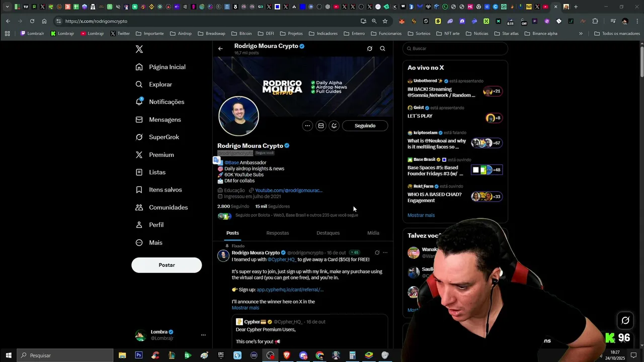Click the Postar button
Screen dimensions: 644x362
(167, 265)
